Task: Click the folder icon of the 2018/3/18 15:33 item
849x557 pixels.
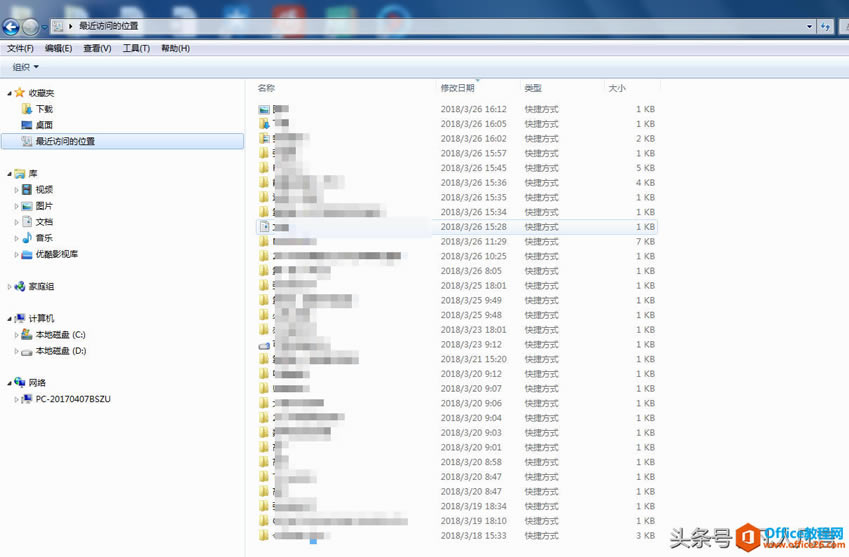Action: (264, 535)
